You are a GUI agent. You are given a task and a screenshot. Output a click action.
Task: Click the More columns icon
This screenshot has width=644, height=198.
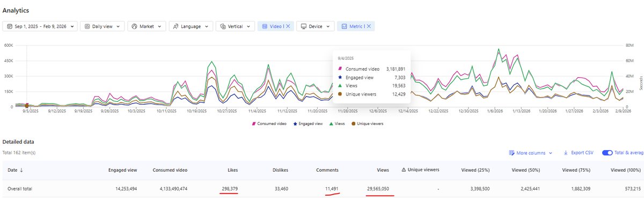[x=512, y=153]
